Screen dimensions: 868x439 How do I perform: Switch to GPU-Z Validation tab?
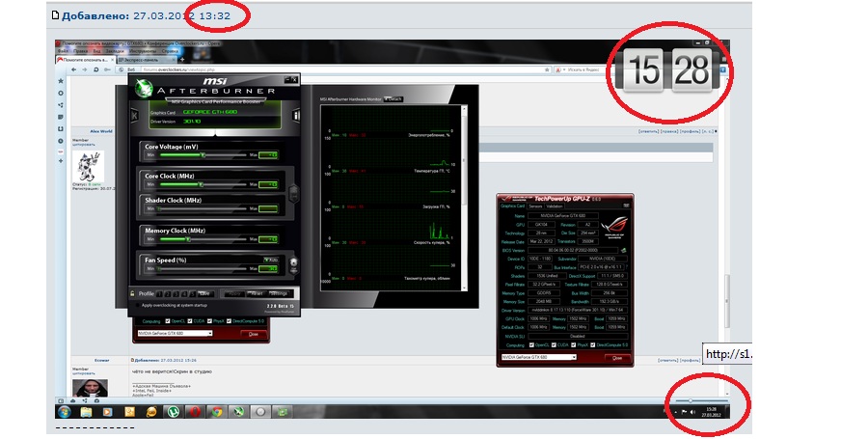point(555,206)
